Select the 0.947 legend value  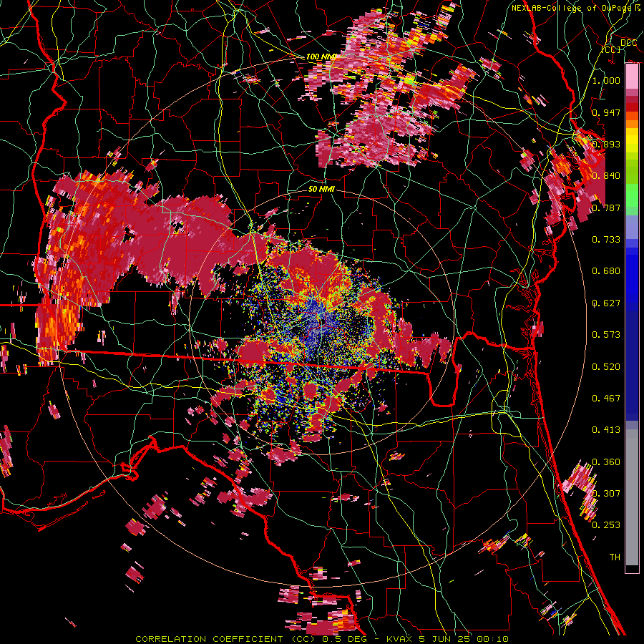pyautogui.click(x=606, y=112)
